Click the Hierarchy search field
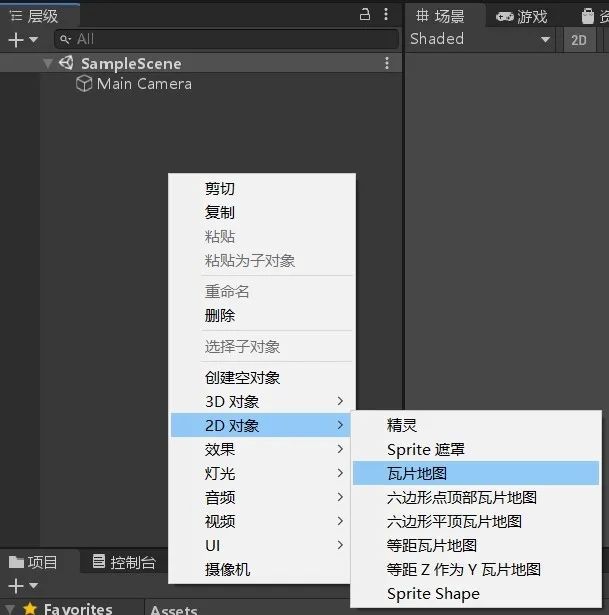The image size is (609, 615). pyautogui.click(x=220, y=39)
